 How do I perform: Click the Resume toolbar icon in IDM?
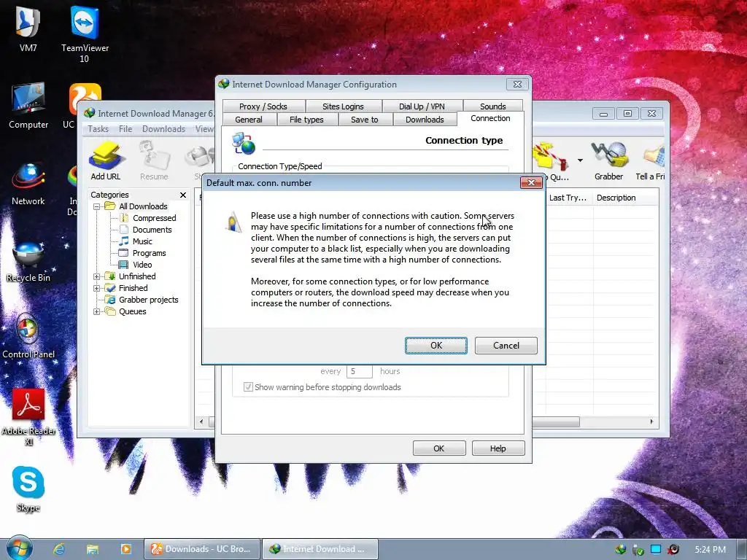pos(154,160)
